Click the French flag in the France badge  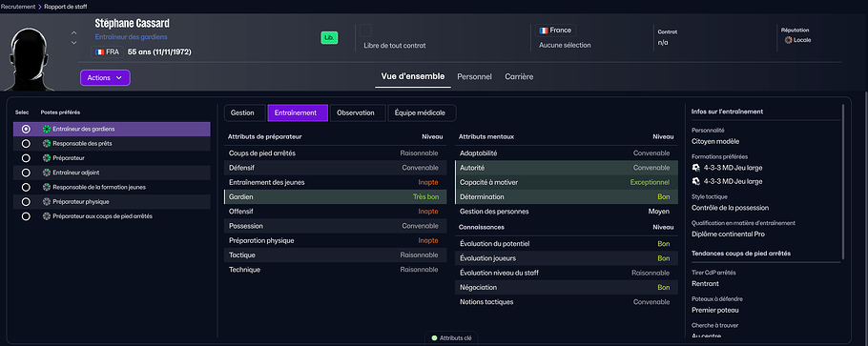coord(544,31)
